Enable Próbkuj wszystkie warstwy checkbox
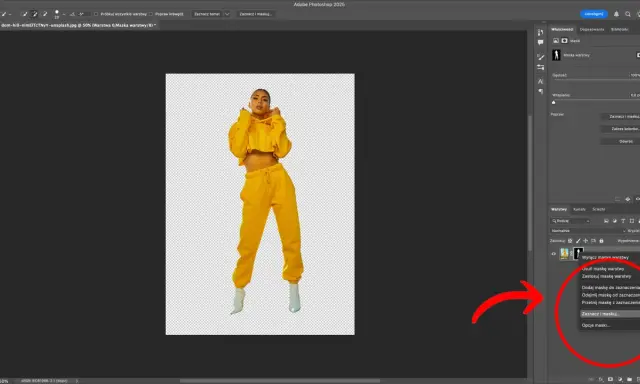The image size is (640, 384). [x=96, y=14]
